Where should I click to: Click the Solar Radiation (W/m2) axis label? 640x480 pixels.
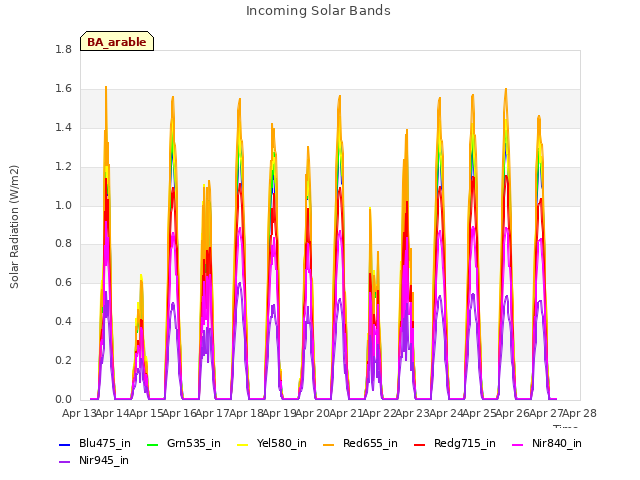[14, 227]
